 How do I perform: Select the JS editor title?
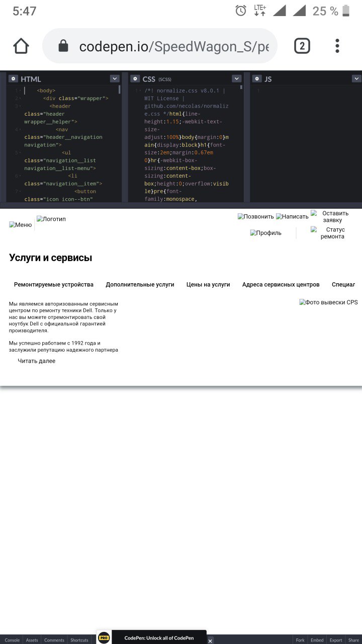268,79
